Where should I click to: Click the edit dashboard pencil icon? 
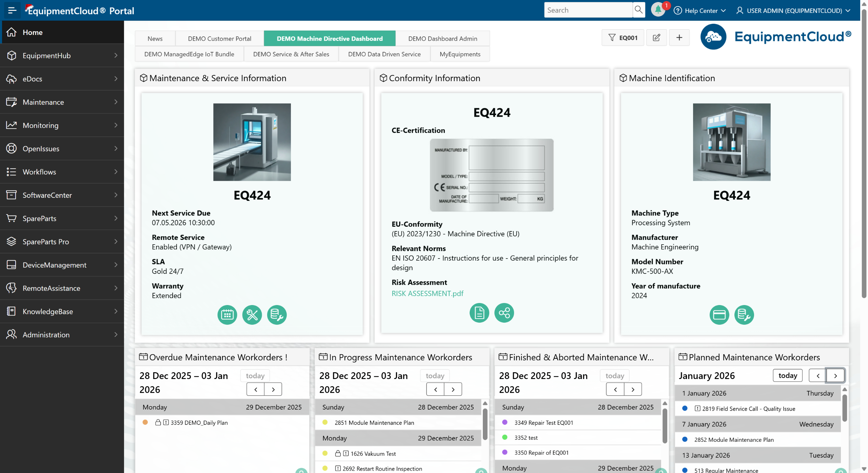pos(656,38)
